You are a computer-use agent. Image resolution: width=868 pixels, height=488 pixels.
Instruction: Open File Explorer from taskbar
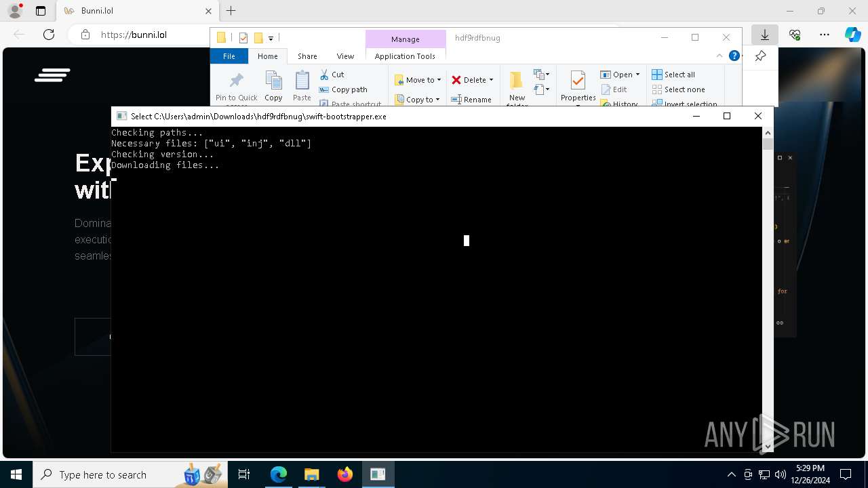pyautogui.click(x=312, y=474)
